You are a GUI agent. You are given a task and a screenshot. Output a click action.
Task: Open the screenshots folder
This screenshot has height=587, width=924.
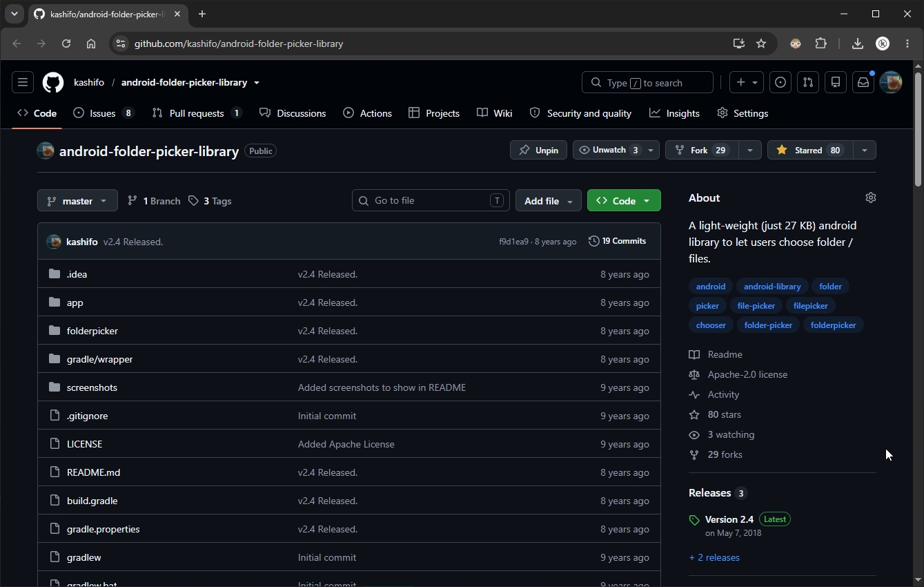click(x=92, y=387)
